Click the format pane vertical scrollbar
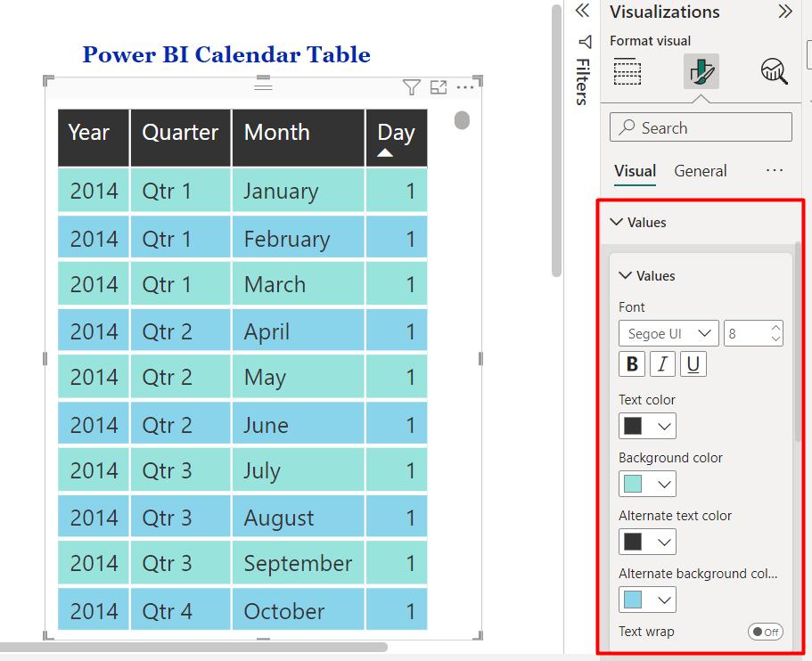Viewport: 812px width, 661px height. [x=798, y=341]
